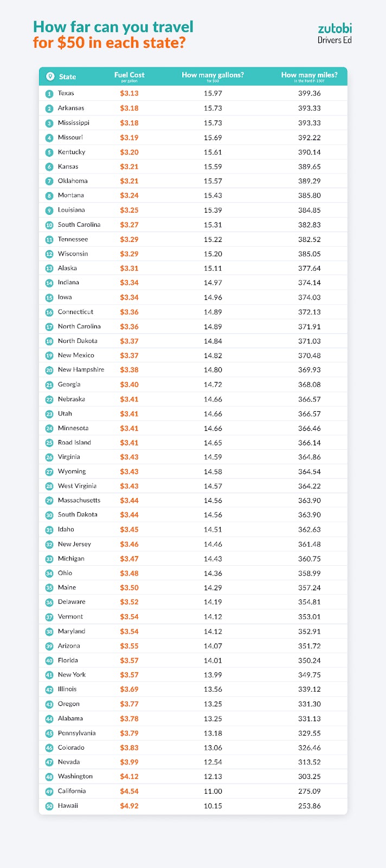Click Texas fuel cost $3.13

129,93
